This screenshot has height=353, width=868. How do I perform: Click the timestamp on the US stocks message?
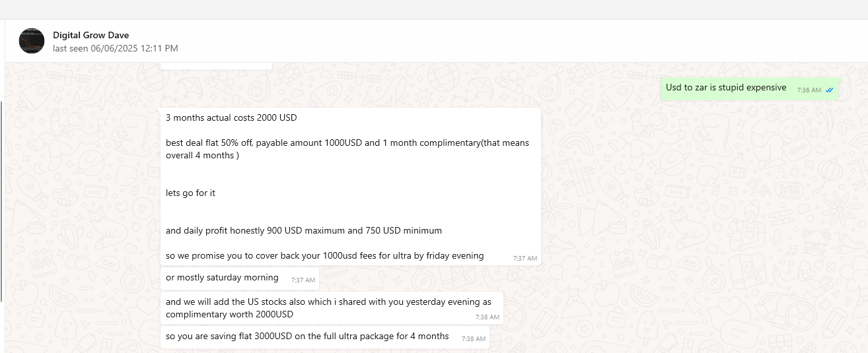[x=488, y=317]
